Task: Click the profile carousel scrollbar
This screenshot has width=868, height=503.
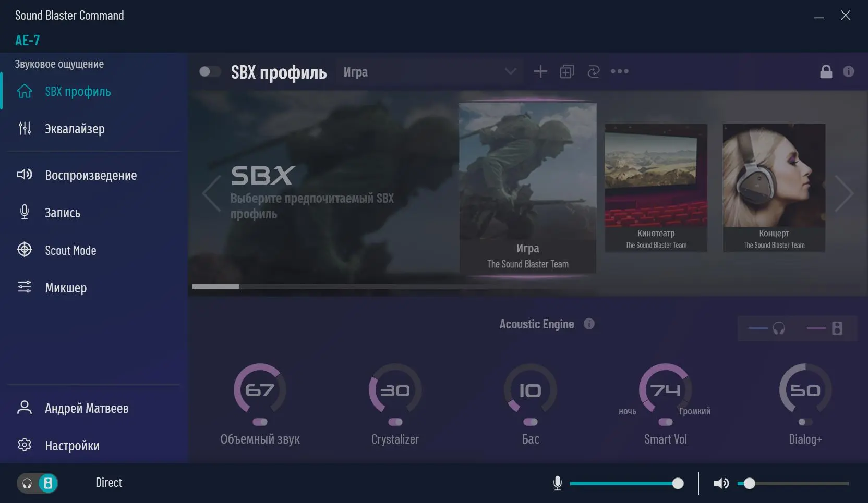Action: pos(216,286)
